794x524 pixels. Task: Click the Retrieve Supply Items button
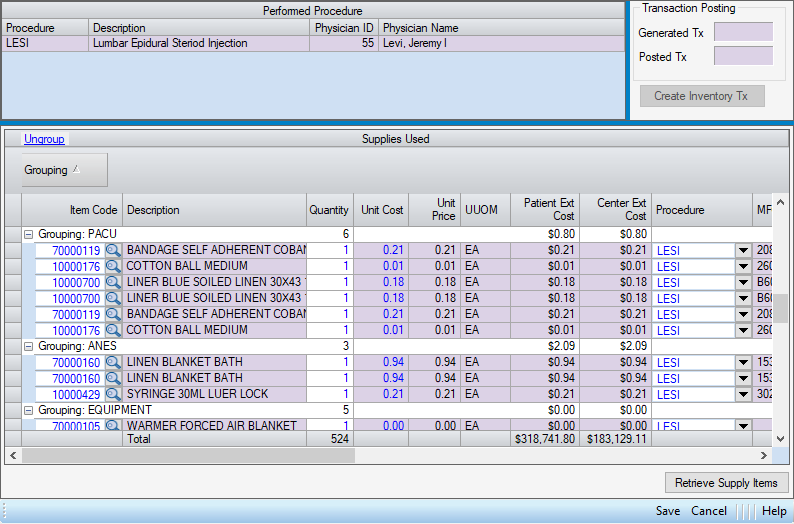click(x=725, y=483)
